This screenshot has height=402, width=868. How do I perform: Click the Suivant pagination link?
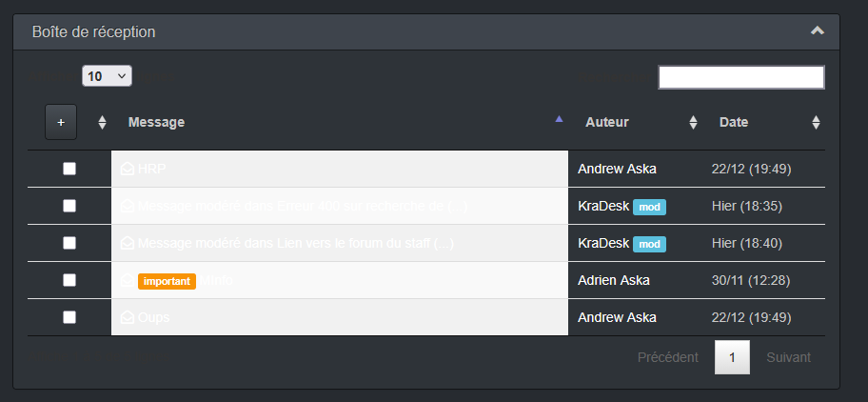click(788, 357)
